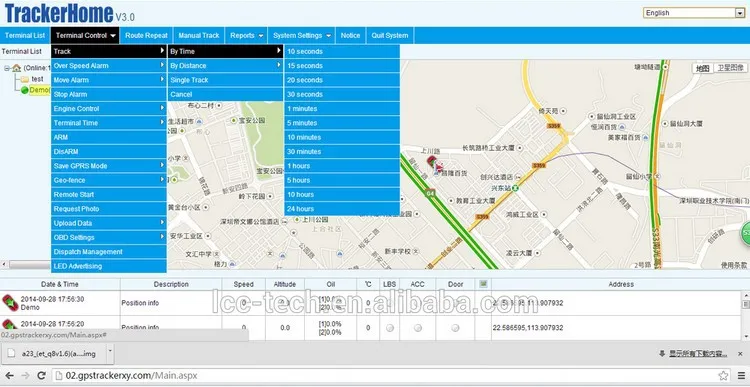Open the Move Alarm submenu
Image resolution: width=750 pixels, height=387 pixels.
[109, 80]
